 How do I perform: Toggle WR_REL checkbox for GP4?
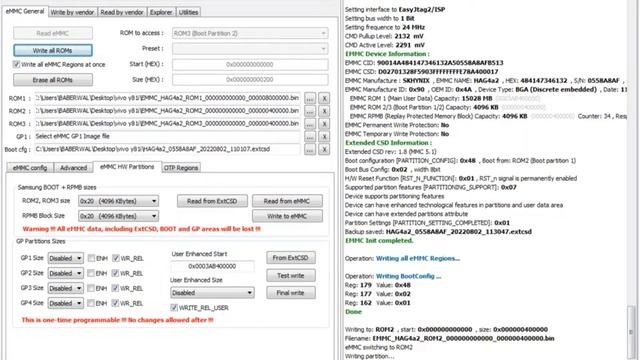(x=116, y=303)
